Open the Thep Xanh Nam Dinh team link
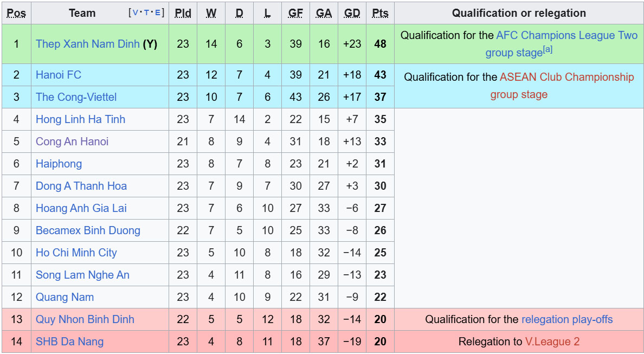The image size is (644, 354). point(87,44)
